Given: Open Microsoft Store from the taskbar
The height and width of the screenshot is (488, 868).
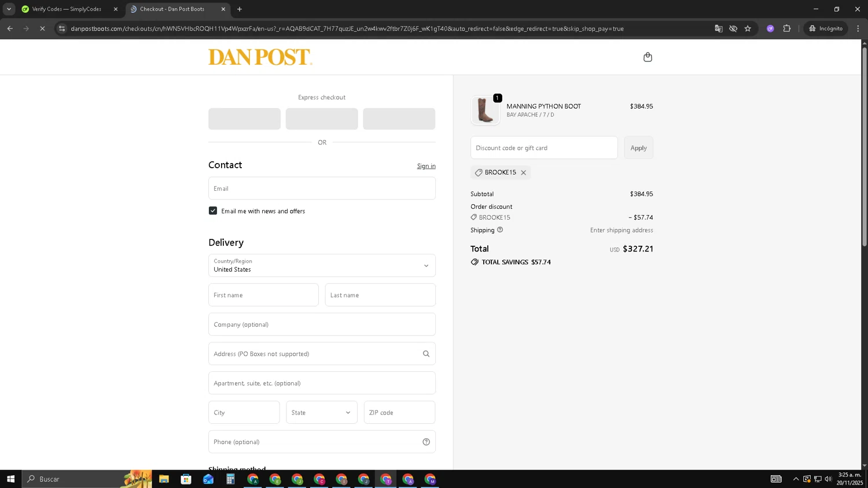Looking at the screenshot, I should tap(186, 479).
